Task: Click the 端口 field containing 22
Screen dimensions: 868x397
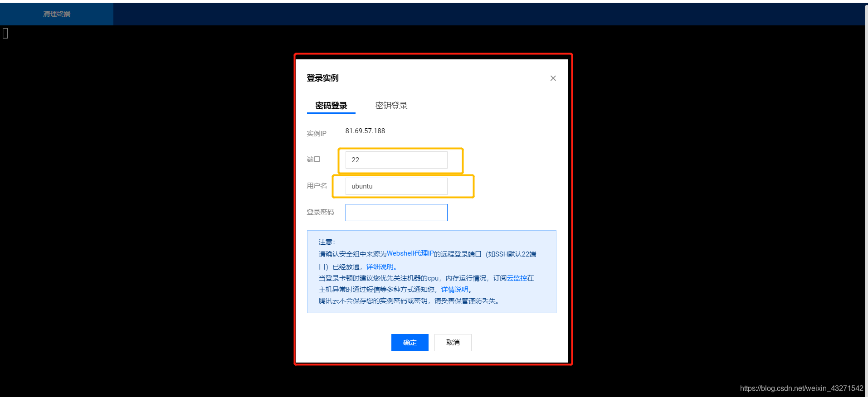Action: coord(396,160)
